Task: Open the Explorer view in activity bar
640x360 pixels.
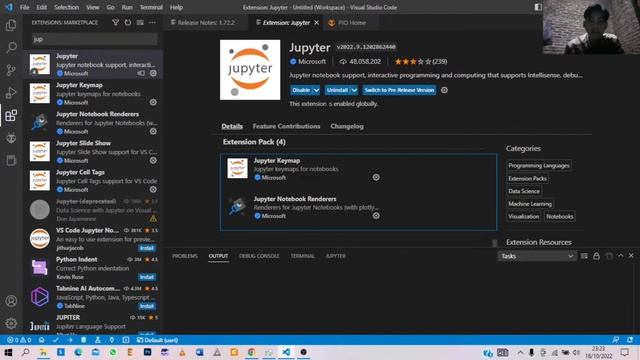Action: [x=11, y=25]
